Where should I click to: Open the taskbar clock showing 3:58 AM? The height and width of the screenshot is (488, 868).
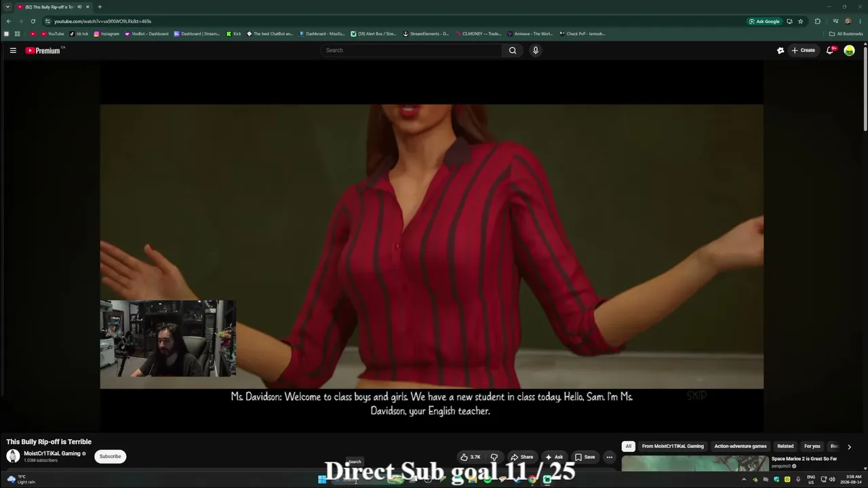[850, 480]
